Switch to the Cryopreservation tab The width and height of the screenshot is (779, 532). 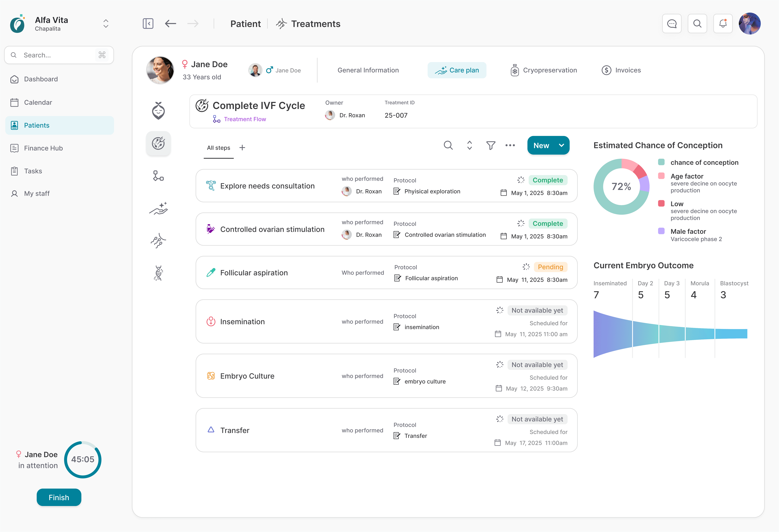544,70
